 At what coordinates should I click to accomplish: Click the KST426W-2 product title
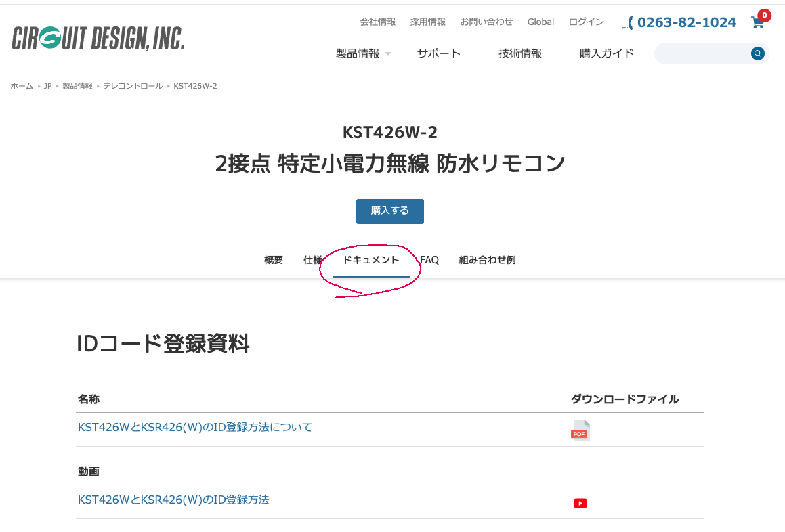coord(390,132)
